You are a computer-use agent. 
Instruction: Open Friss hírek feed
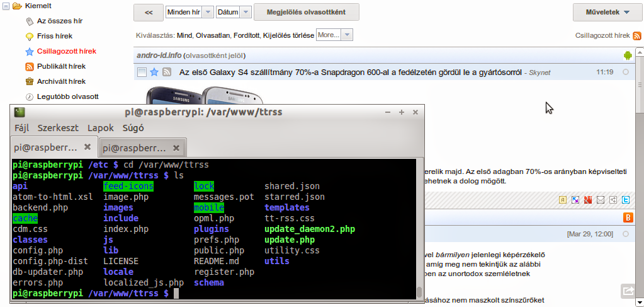coord(55,36)
